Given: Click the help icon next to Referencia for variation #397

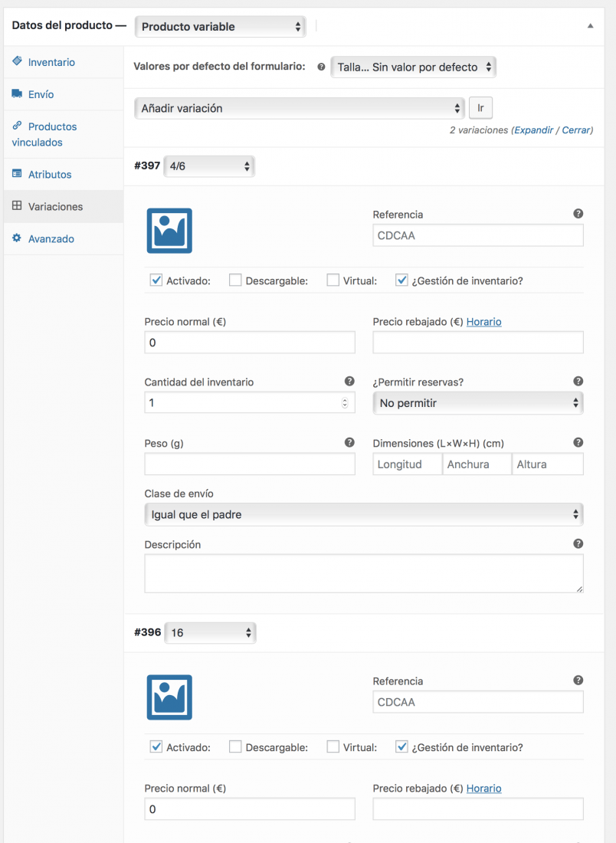Looking at the screenshot, I should [578, 214].
